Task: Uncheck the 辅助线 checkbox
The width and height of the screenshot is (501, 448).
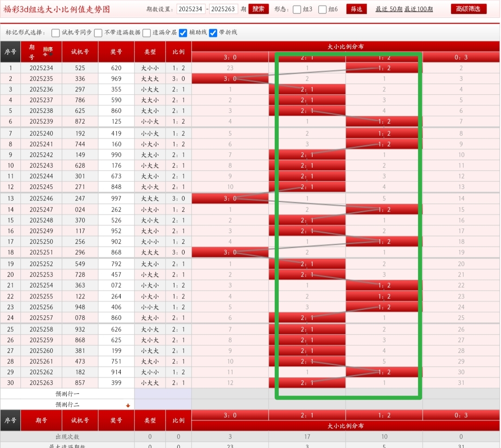Action: (183, 32)
